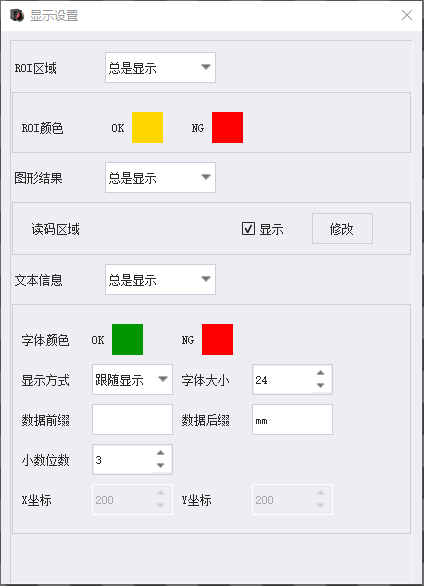Increase 小数位数 with the up arrow
This screenshot has height=586, width=424.
161,453
